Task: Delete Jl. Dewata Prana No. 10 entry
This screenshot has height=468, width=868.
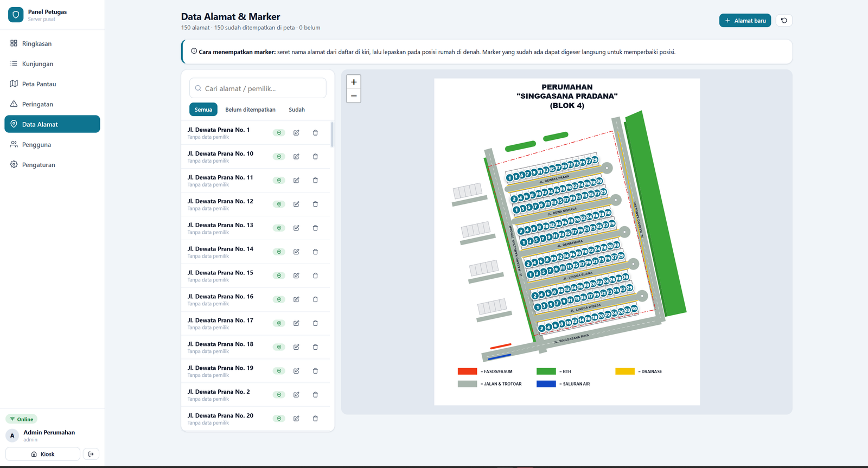Action: click(x=315, y=157)
